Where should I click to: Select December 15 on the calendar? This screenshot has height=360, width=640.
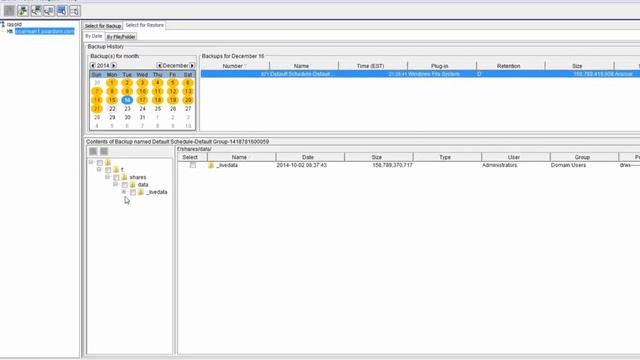click(x=112, y=100)
